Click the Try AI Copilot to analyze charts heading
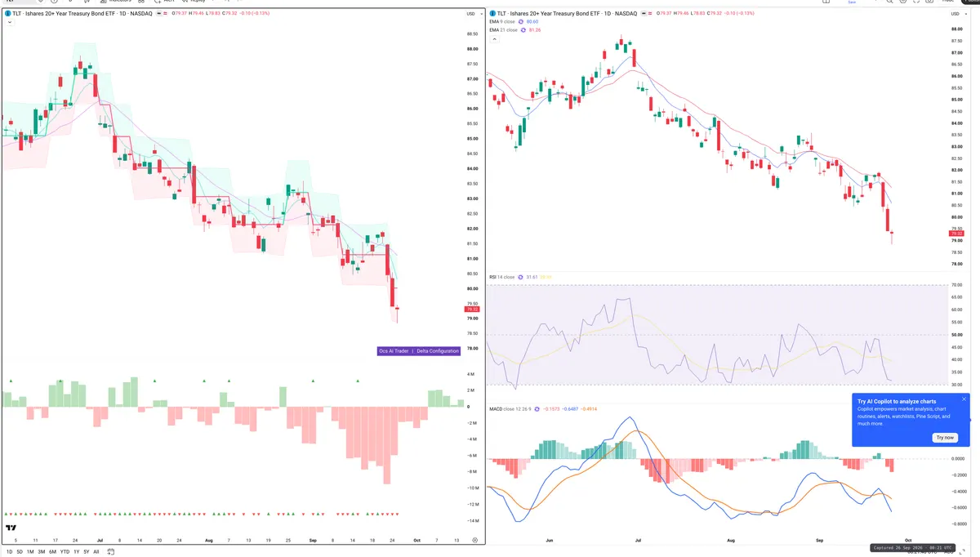This screenshot has height=557, width=980. (x=896, y=402)
